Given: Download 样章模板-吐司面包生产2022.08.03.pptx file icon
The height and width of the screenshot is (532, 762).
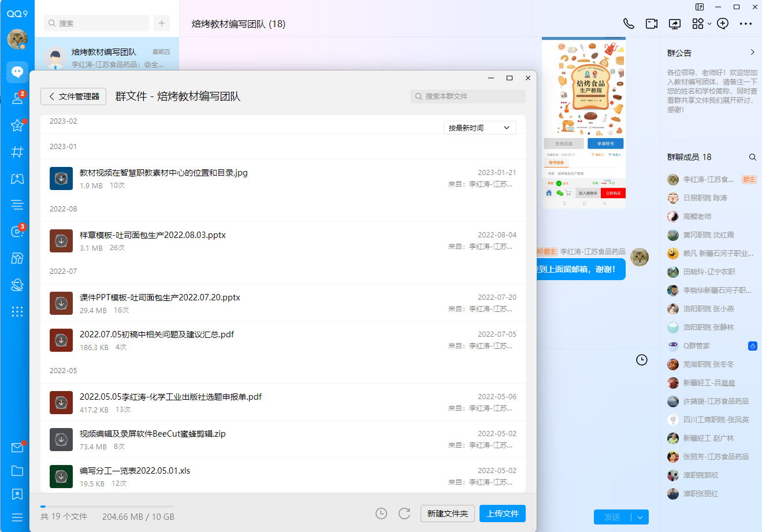Looking at the screenshot, I should pyautogui.click(x=61, y=241).
